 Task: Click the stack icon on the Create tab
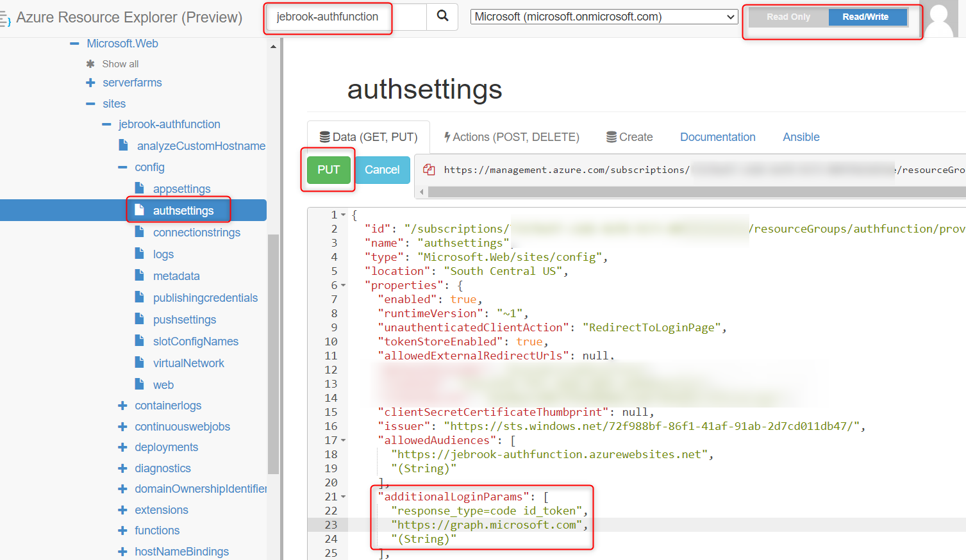tap(610, 136)
